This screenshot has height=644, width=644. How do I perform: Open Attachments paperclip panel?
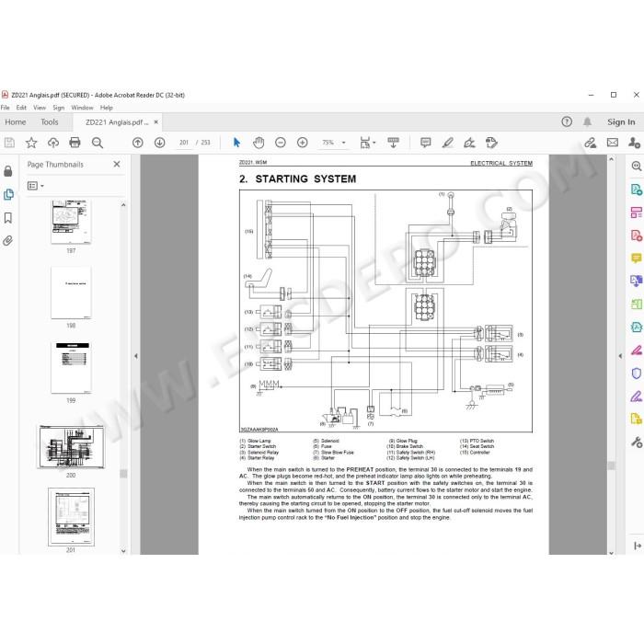8,241
